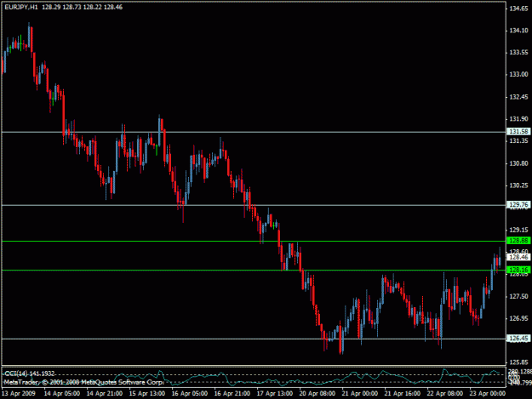Screen dimensions: 532x399
Task: Click the 125.85 price scale value
Action: click(518, 362)
